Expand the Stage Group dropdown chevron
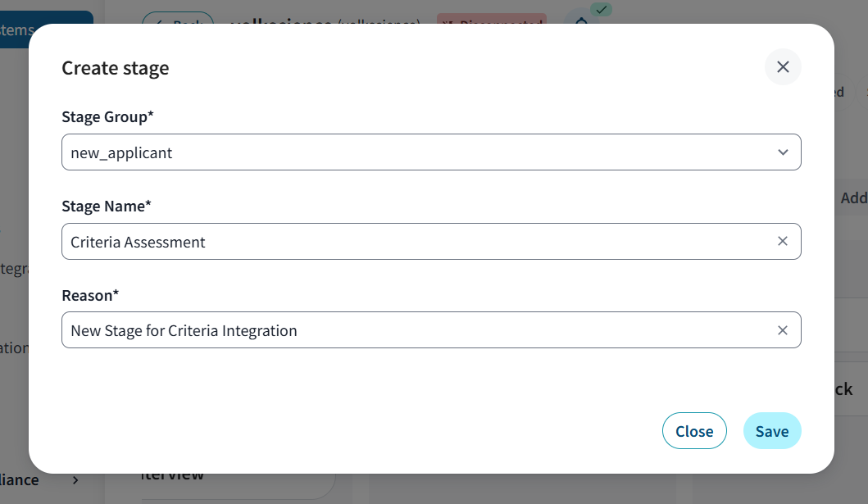868x504 pixels. [x=783, y=152]
